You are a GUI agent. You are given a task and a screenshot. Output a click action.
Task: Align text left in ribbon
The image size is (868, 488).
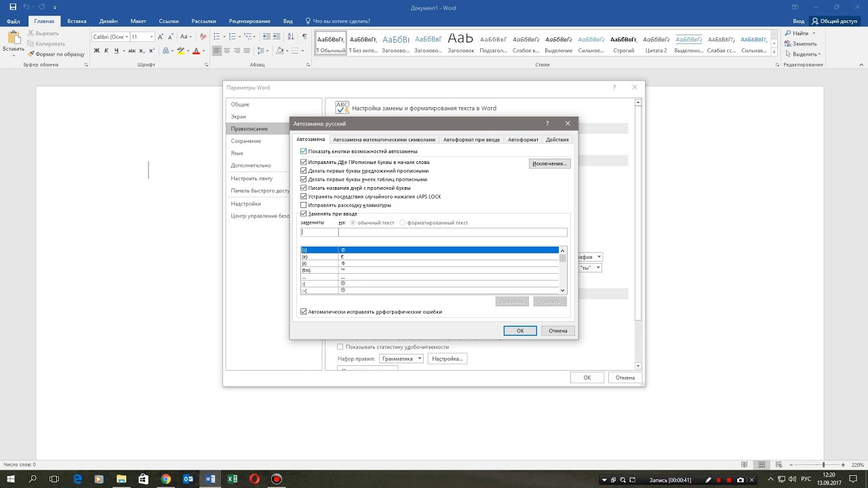coord(217,51)
